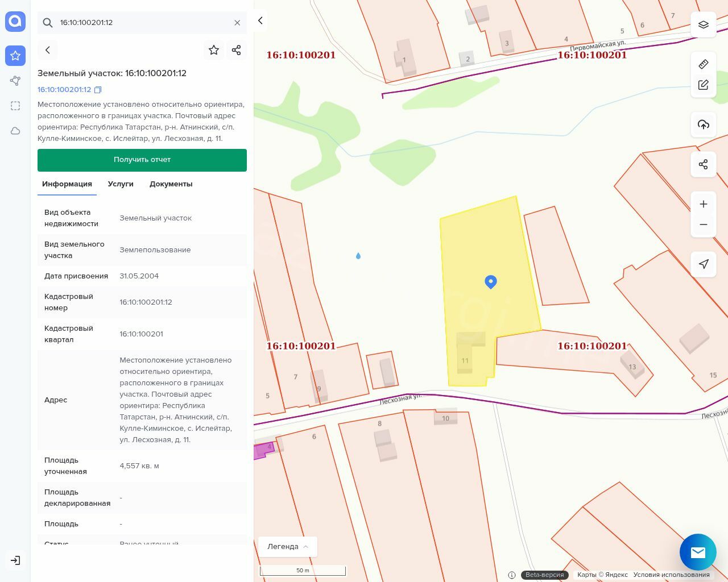Click the Получить отчет button

coord(142,160)
